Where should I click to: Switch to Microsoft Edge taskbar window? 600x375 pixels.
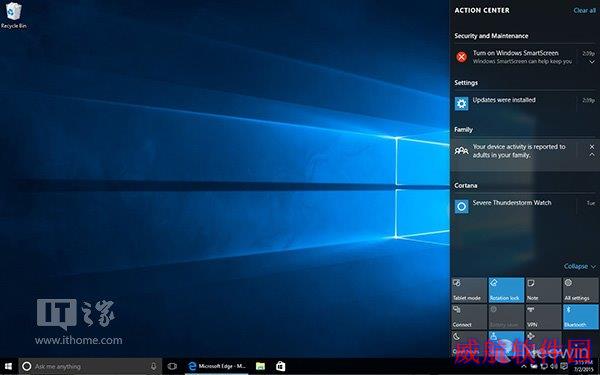click(217, 366)
